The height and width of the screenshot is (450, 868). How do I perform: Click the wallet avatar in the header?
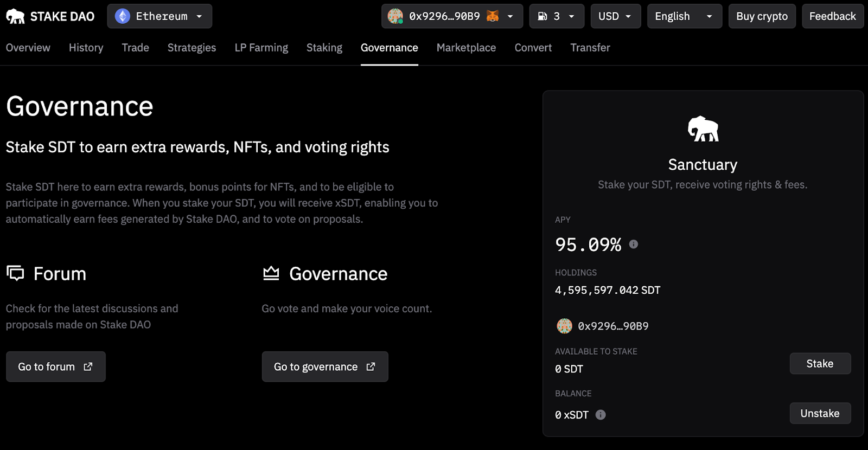point(395,16)
